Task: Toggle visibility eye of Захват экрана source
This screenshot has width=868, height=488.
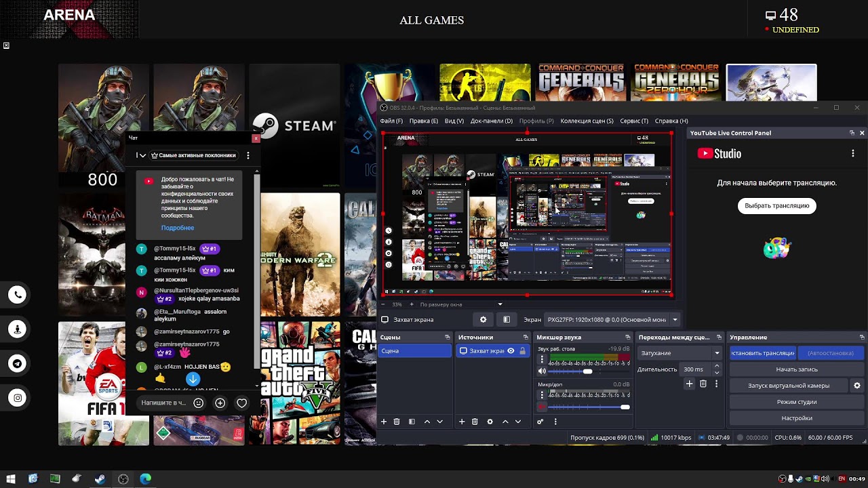Action: pyautogui.click(x=511, y=350)
